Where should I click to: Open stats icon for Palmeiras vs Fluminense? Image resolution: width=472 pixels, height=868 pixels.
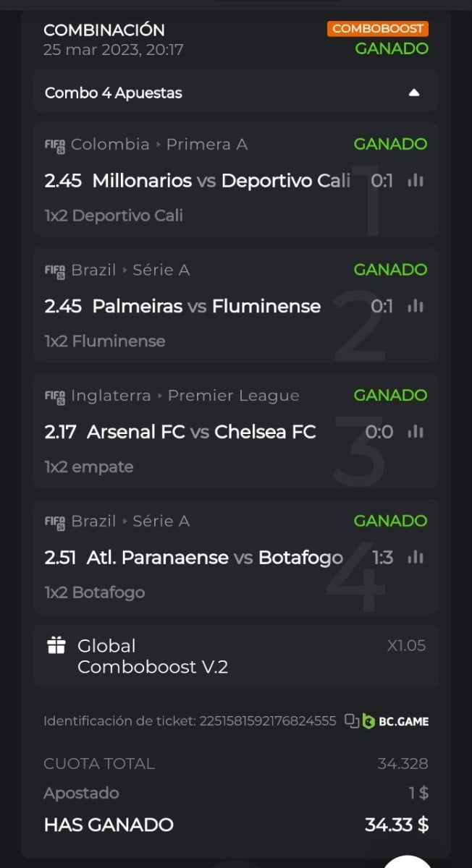pos(415,307)
